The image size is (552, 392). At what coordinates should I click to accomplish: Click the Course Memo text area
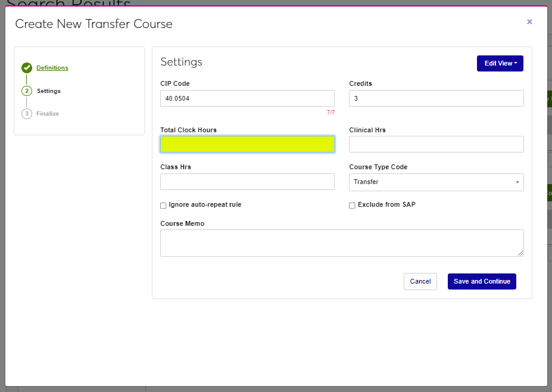342,243
